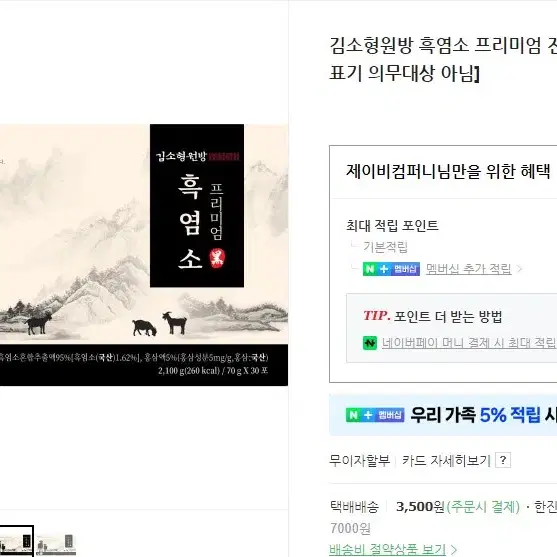
Task: Click the 무이자할부 text
Action: click(359, 460)
